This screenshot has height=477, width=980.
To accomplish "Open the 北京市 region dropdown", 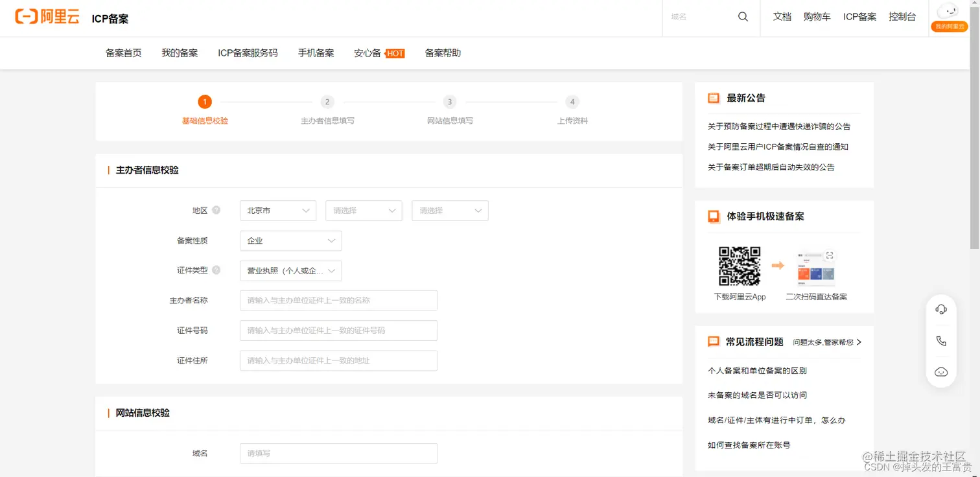I will point(278,211).
